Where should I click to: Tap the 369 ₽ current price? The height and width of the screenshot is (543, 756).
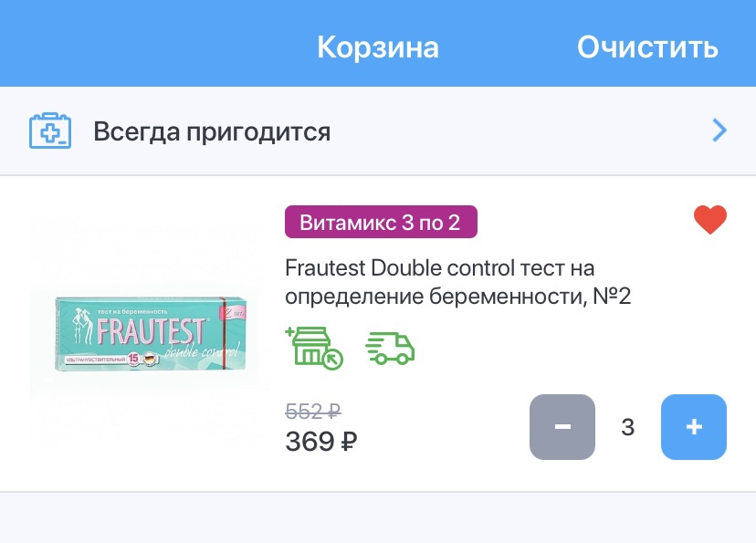coord(321,441)
